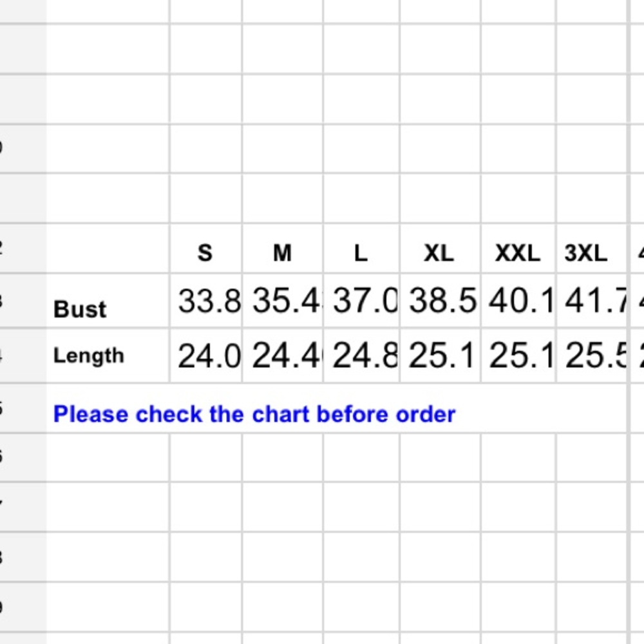Select the Bust value 38.5 cell
The height and width of the screenshot is (644, 644).
tap(440, 301)
